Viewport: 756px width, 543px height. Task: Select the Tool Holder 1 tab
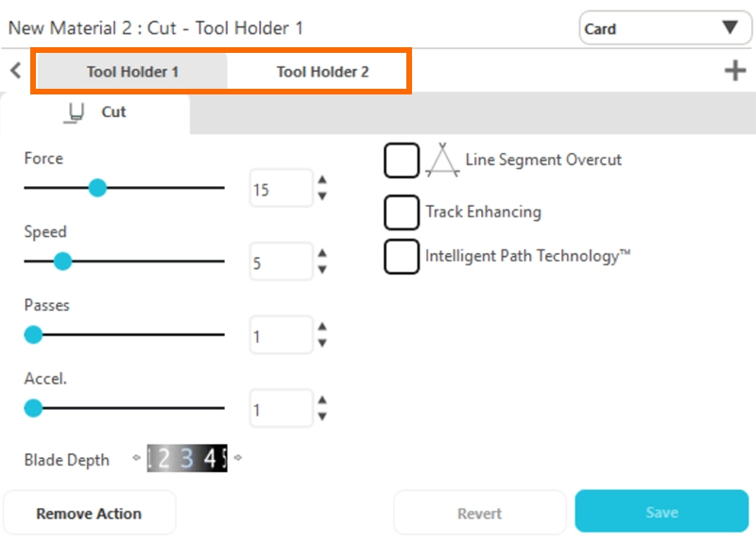coord(132,72)
